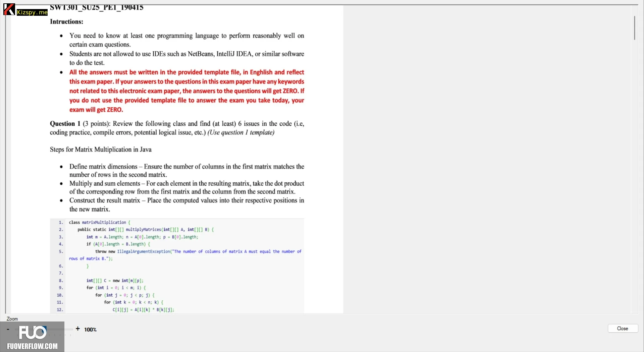
Task: Click the Zoom label
Action: [x=12, y=319]
